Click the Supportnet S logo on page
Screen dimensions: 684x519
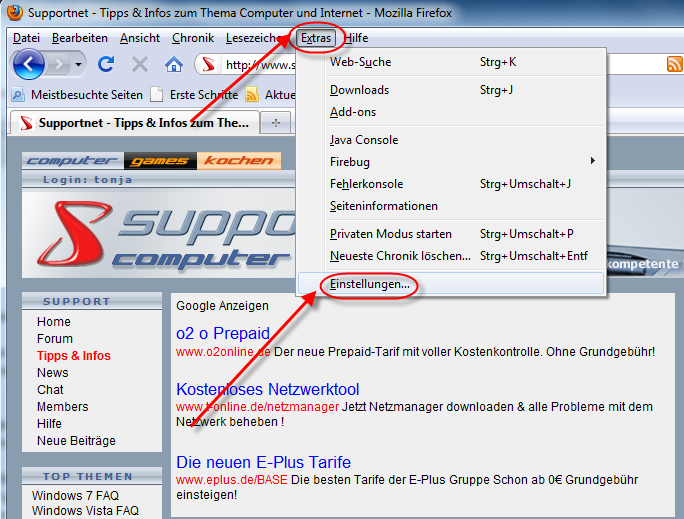point(74,234)
